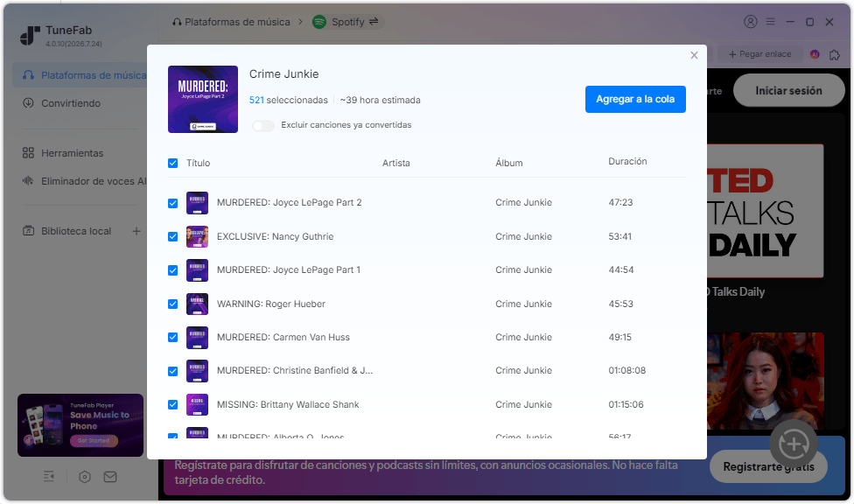Toggle Excluir canciones ya convertidas
Image resolution: width=854 pixels, height=504 pixels.
pos(263,125)
